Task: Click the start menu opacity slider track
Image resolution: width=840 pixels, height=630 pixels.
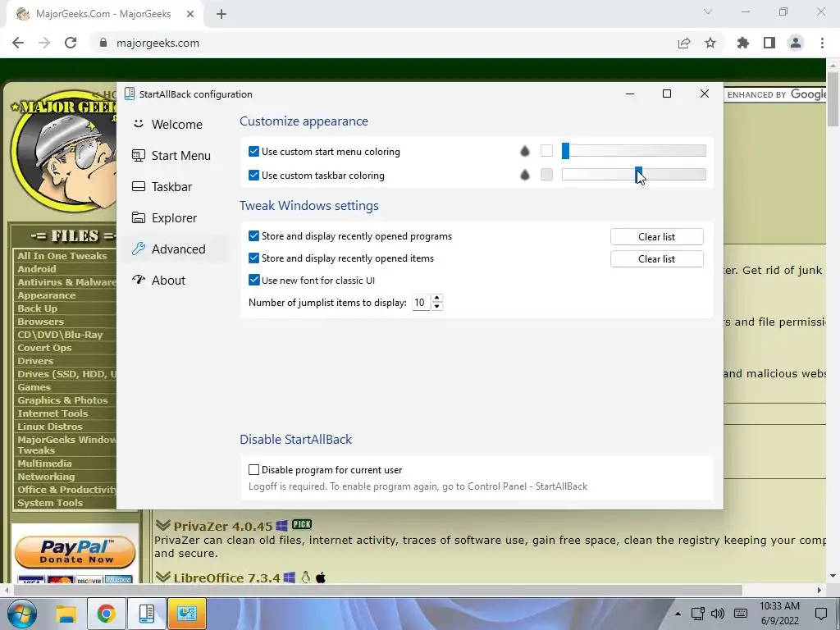Action: (634, 151)
